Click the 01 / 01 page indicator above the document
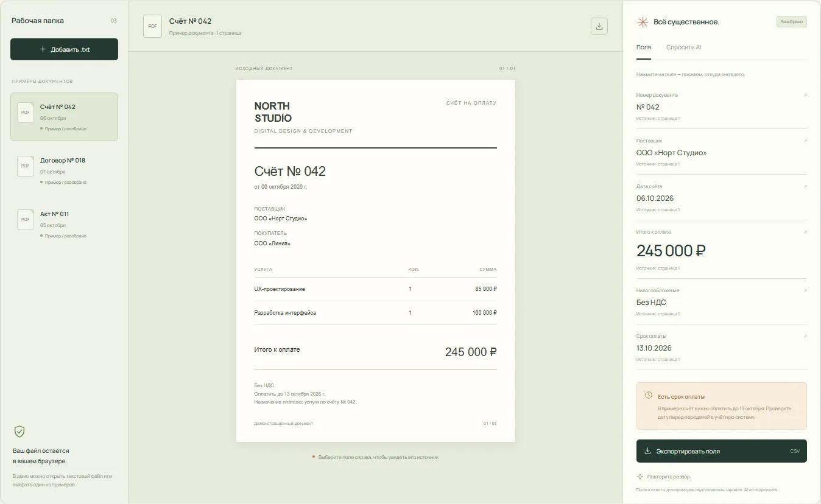The height and width of the screenshot is (504, 821). click(x=507, y=69)
